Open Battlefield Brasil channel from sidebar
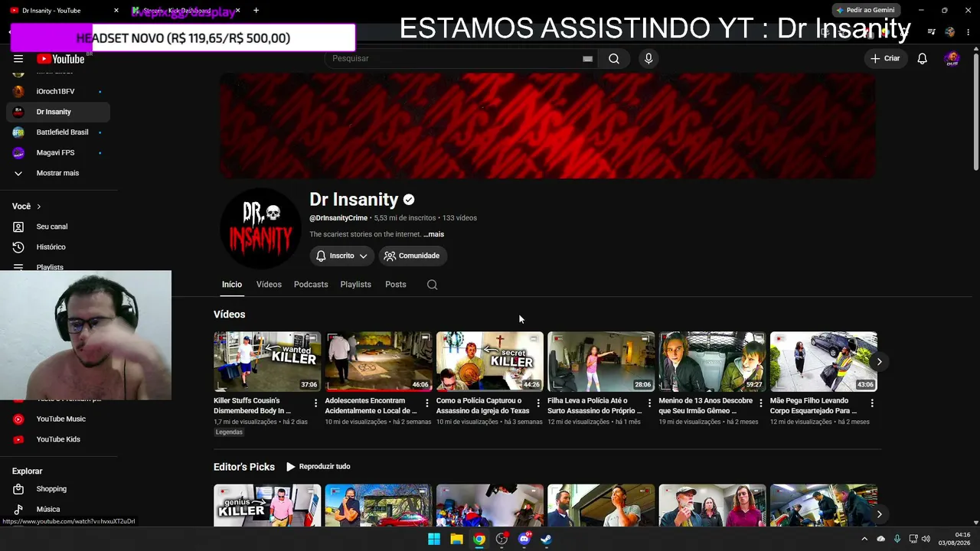 tap(58, 132)
